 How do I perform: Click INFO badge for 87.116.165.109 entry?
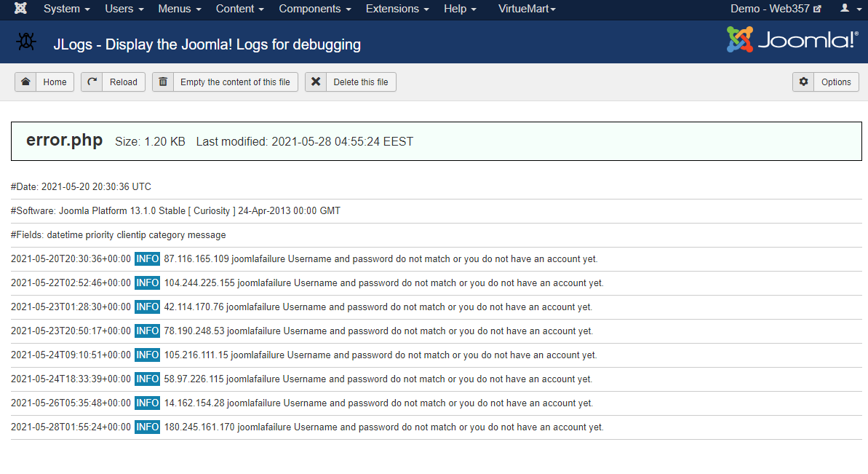[147, 258]
